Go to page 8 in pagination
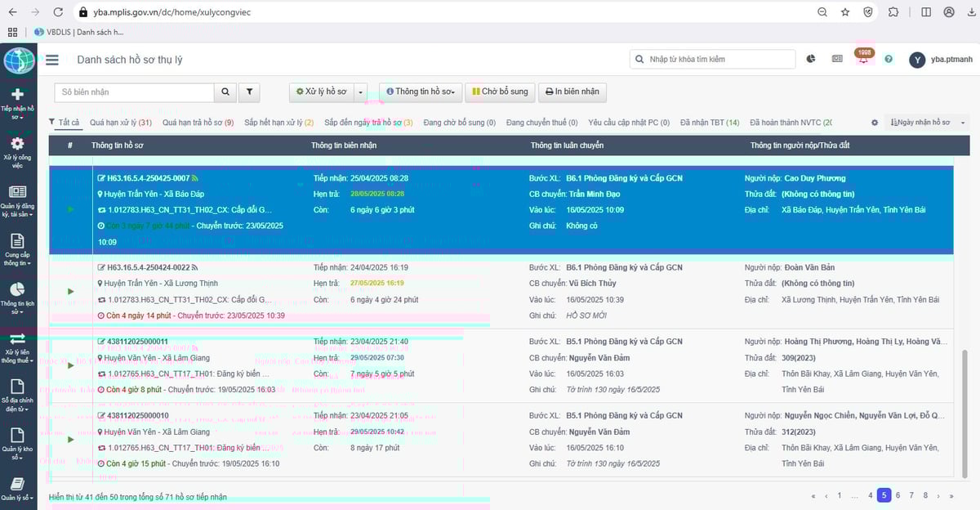The width and height of the screenshot is (980, 510). coord(925,495)
